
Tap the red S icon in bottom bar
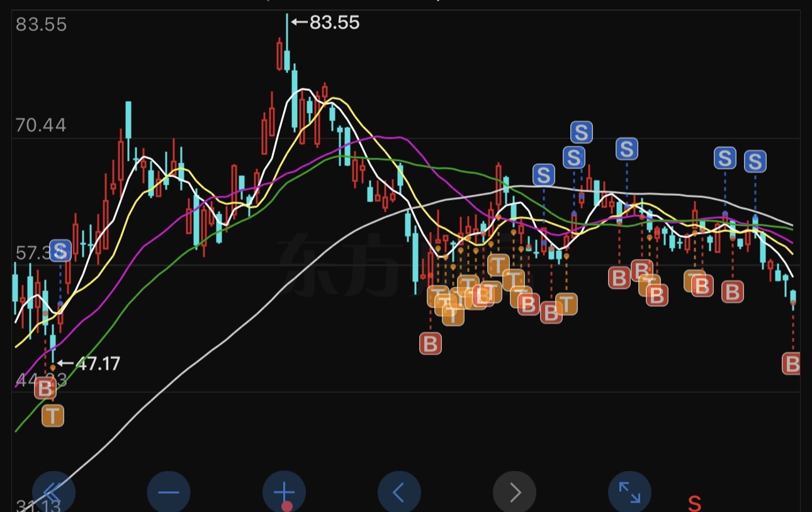[694, 503]
